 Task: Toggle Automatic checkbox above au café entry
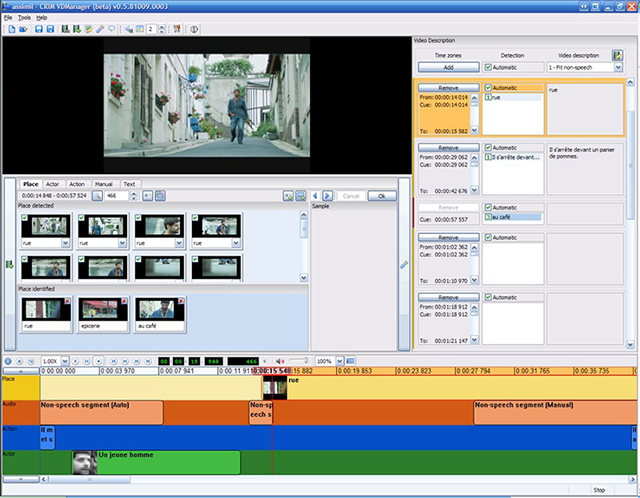pos(488,207)
